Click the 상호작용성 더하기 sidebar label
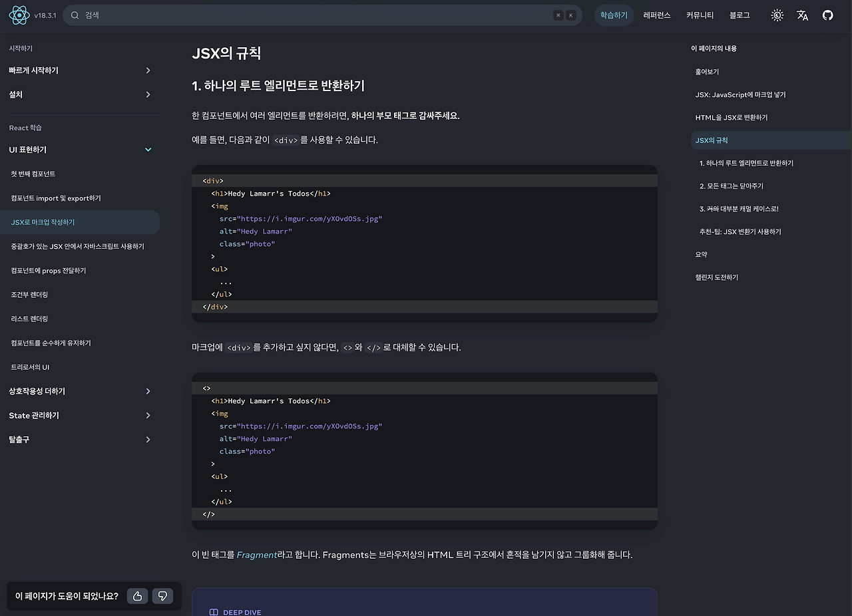The image size is (852, 616). tap(37, 391)
